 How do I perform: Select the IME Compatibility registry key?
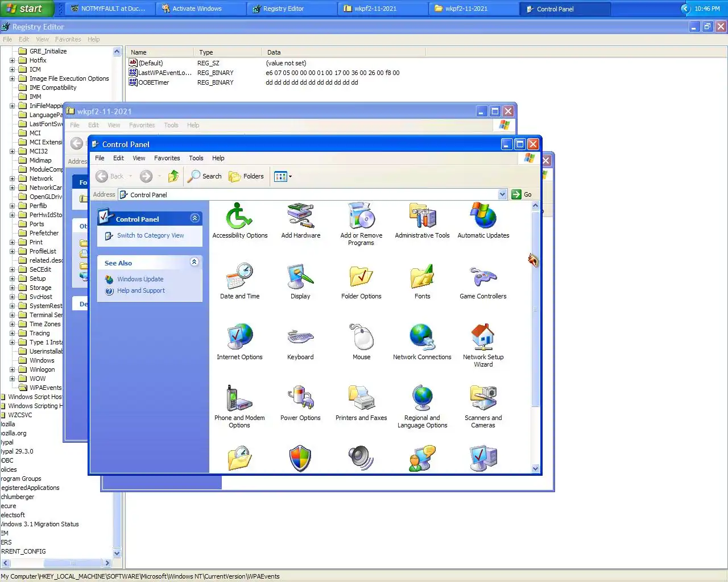point(53,88)
